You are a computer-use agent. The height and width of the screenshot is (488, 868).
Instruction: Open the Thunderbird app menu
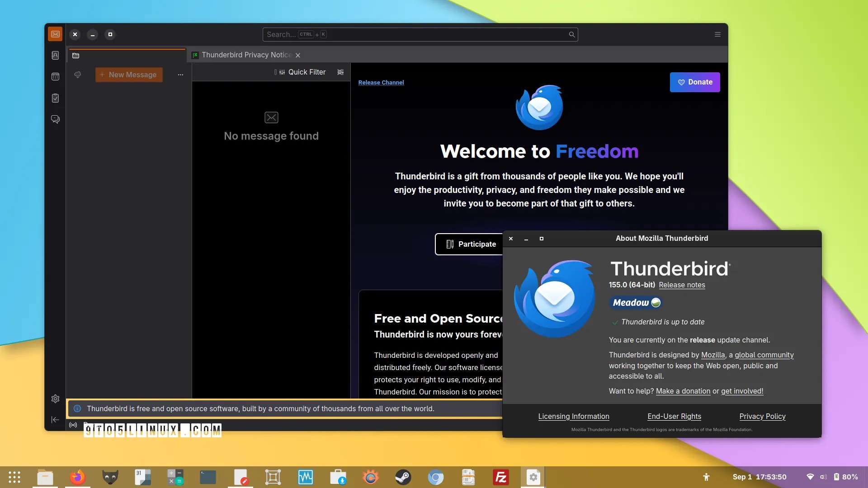[x=717, y=34]
